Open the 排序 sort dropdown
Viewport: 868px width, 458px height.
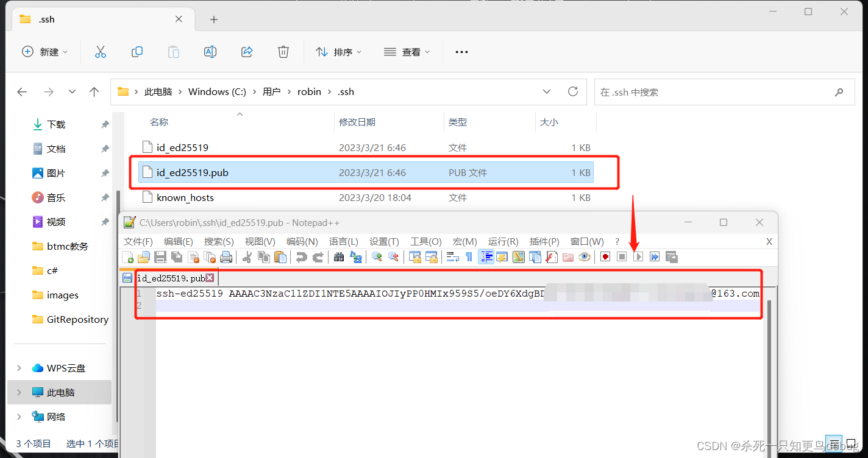tap(339, 52)
